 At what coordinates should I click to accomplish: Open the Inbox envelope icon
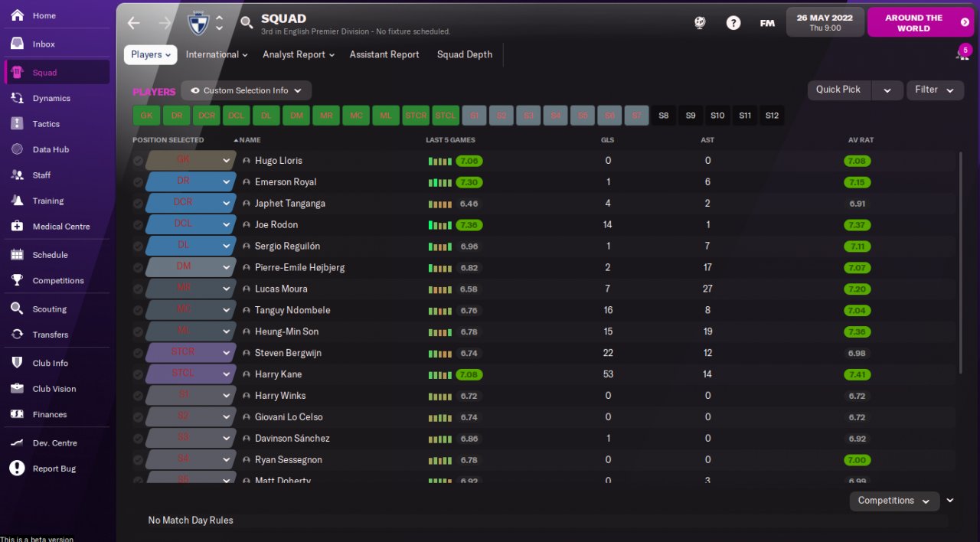(x=17, y=44)
